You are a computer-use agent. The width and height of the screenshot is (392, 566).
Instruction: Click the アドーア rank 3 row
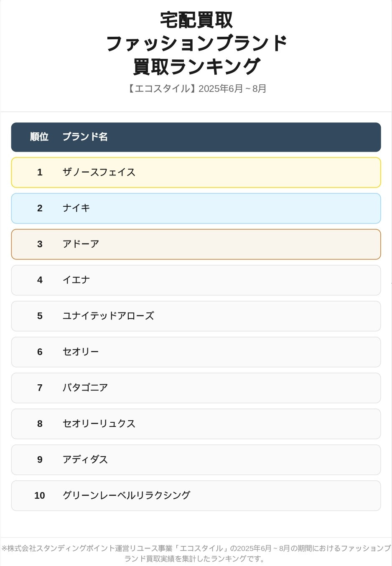196,244
